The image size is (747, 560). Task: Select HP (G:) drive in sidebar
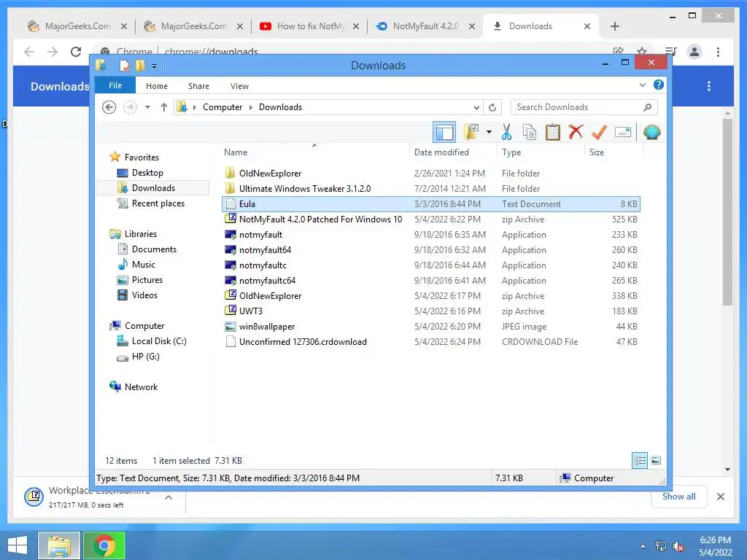click(x=145, y=356)
